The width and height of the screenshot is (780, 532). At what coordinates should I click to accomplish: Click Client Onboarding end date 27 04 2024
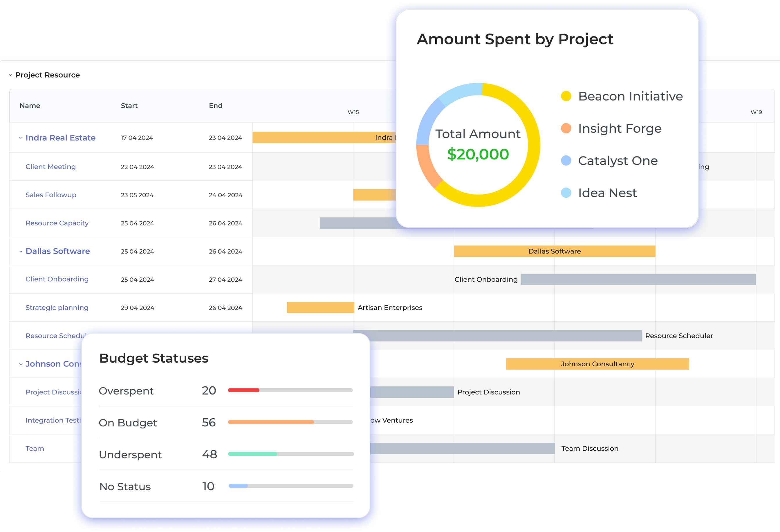tap(225, 280)
